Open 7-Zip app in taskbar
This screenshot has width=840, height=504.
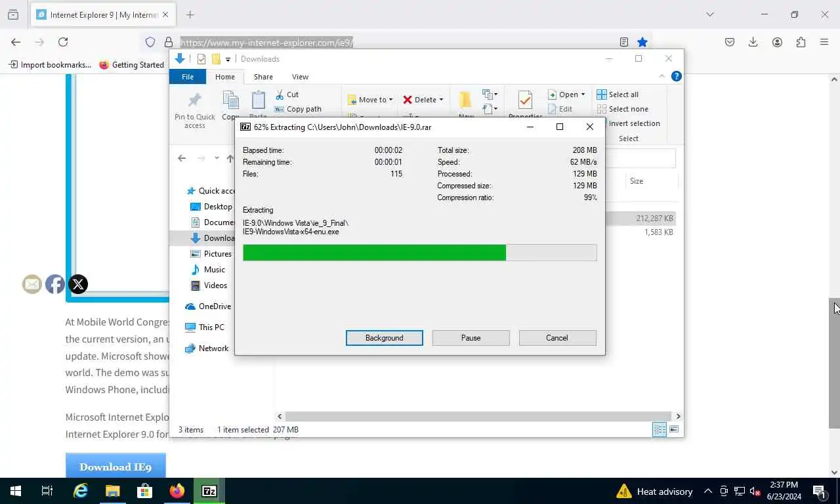pos(209,491)
